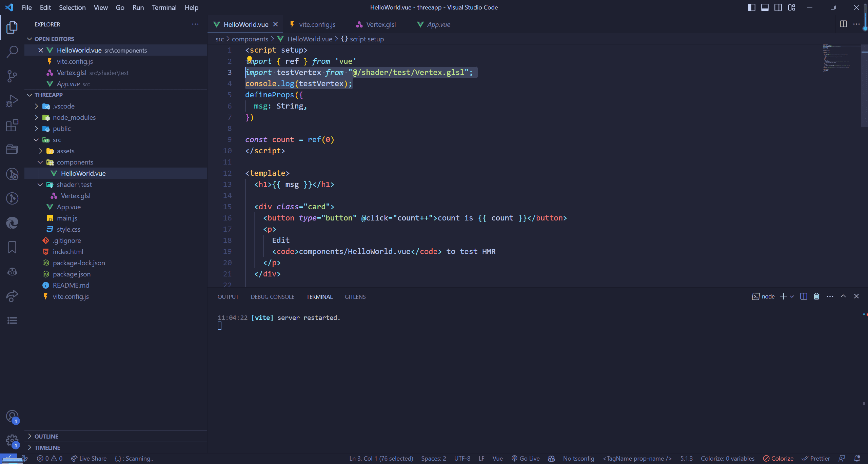Start Go Live server
The image size is (868, 464).
point(526,459)
